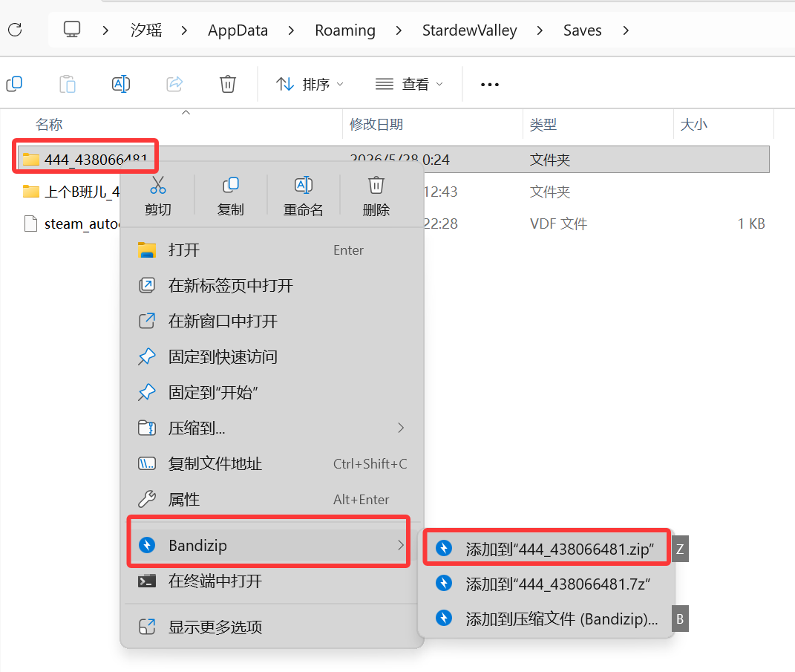Select the steam_auto VDF file

pyautogui.click(x=71, y=224)
